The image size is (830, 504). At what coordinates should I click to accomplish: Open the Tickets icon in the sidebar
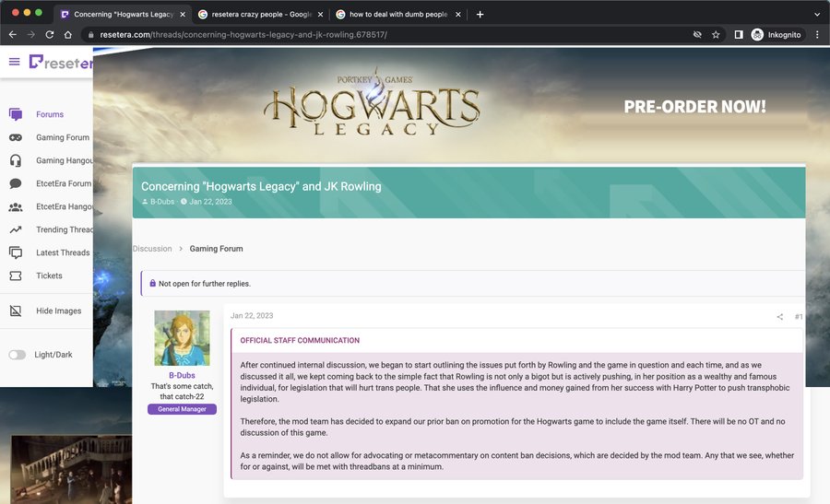pyautogui.click(x=16, y=275)
